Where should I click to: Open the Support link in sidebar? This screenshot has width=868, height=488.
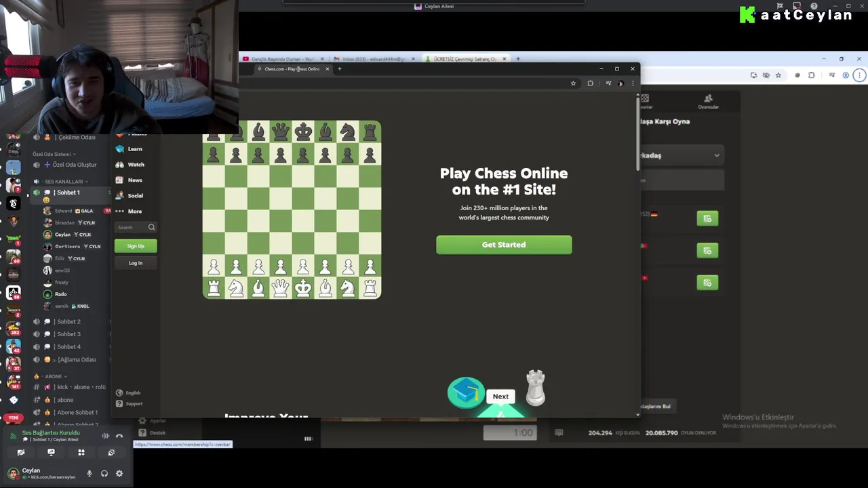(129, 404)
